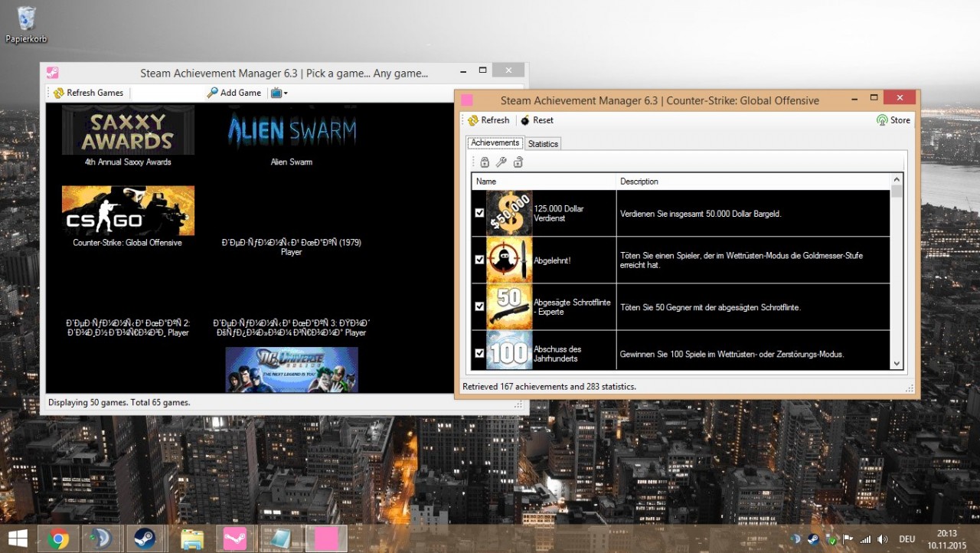Uncheck the '125.000 Dollar Verdienst' achievement checkbox
This screenshot has height=553, width=980.
tap(479, 213)
